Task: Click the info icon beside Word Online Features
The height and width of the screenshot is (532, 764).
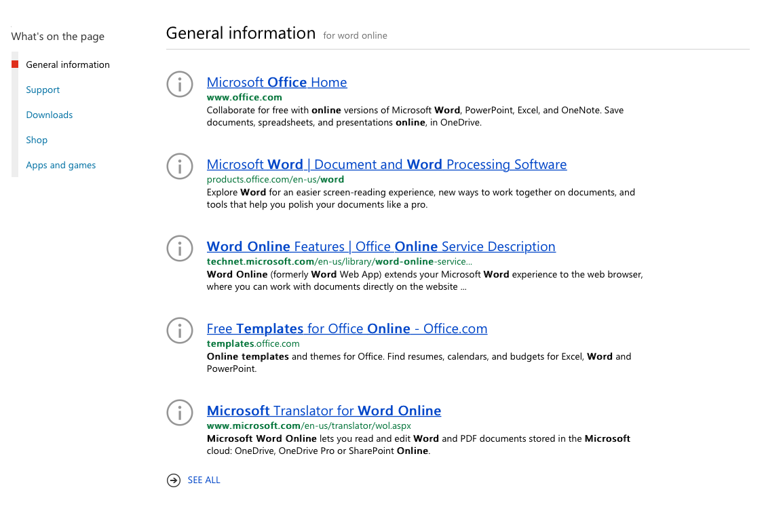Action: tap(180, 248)
